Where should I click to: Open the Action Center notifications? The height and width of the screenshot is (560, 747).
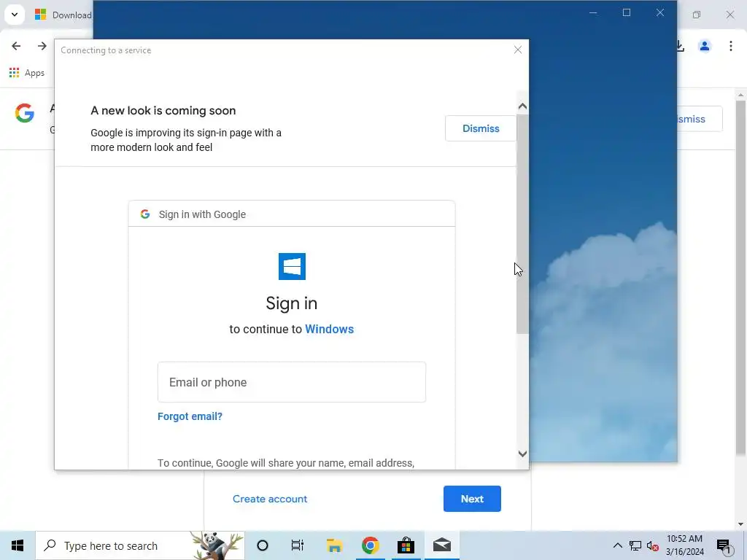point(724,545)
